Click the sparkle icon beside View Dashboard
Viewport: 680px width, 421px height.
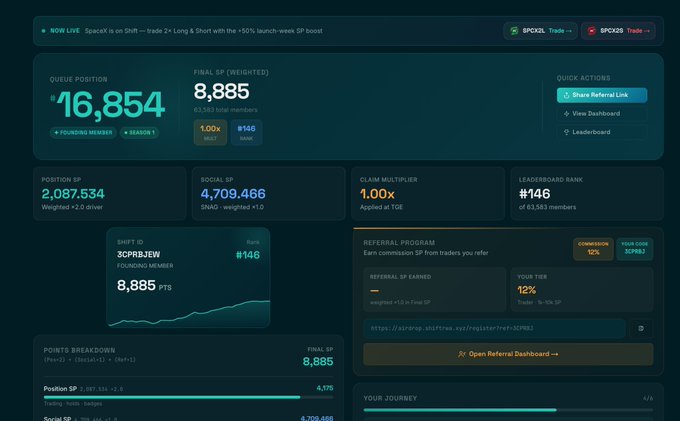click(x=566, y=114)
